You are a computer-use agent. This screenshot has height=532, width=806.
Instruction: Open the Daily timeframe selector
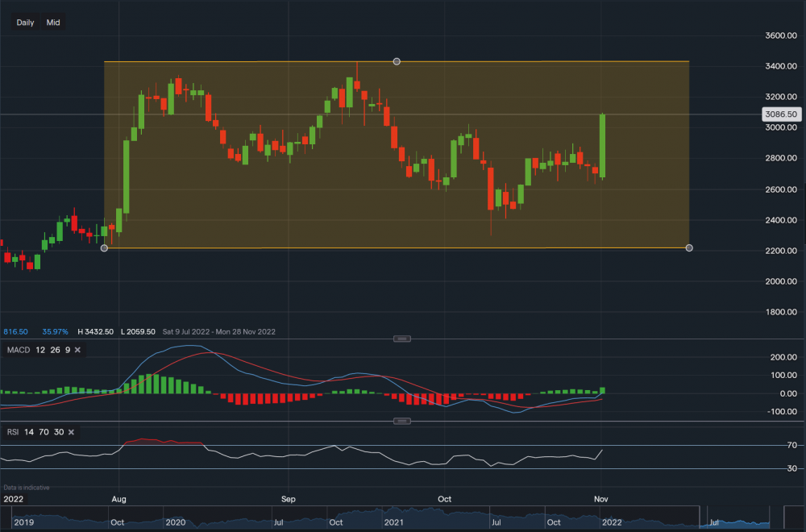tap(25, 23)
